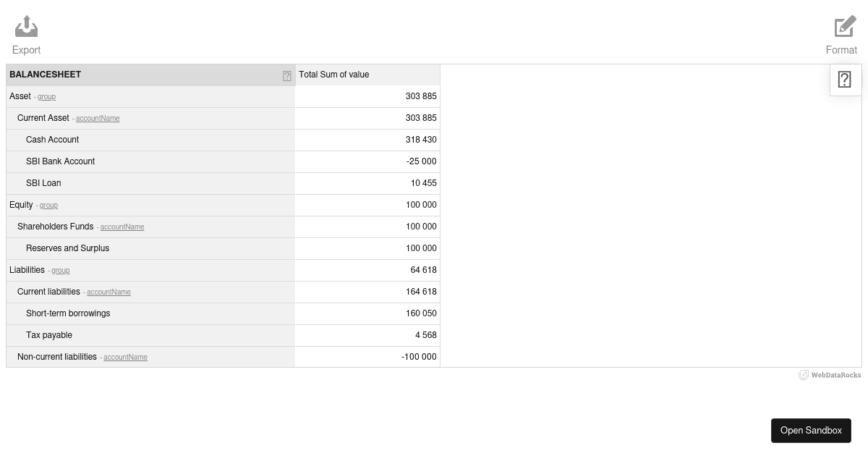
Task: Click the Open Sandbox button
Action: pyautogui.click(x=811, y=430)
